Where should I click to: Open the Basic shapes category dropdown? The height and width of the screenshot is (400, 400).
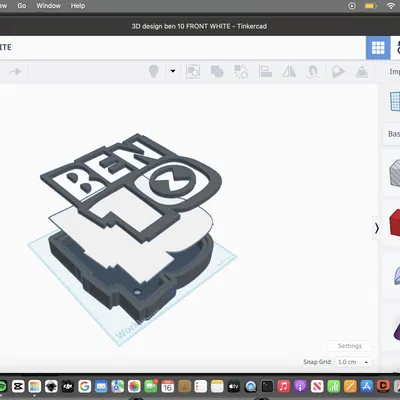click(x=393, y=134)
